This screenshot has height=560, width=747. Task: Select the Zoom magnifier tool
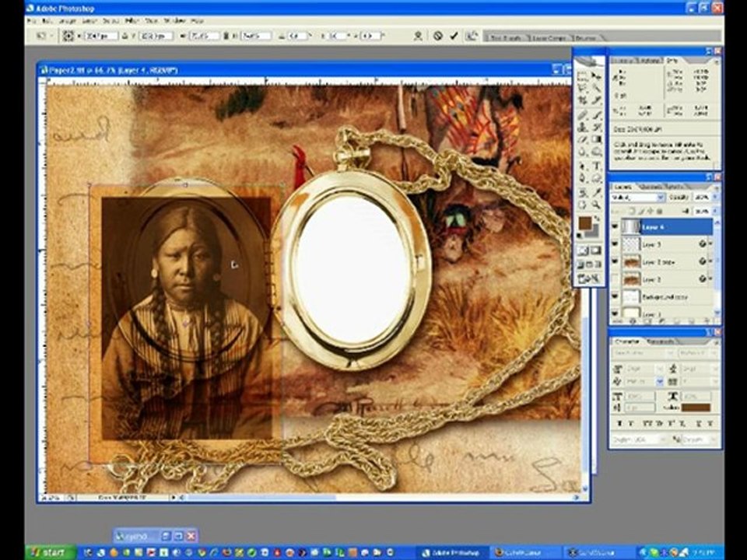click(x=597, y=205)
